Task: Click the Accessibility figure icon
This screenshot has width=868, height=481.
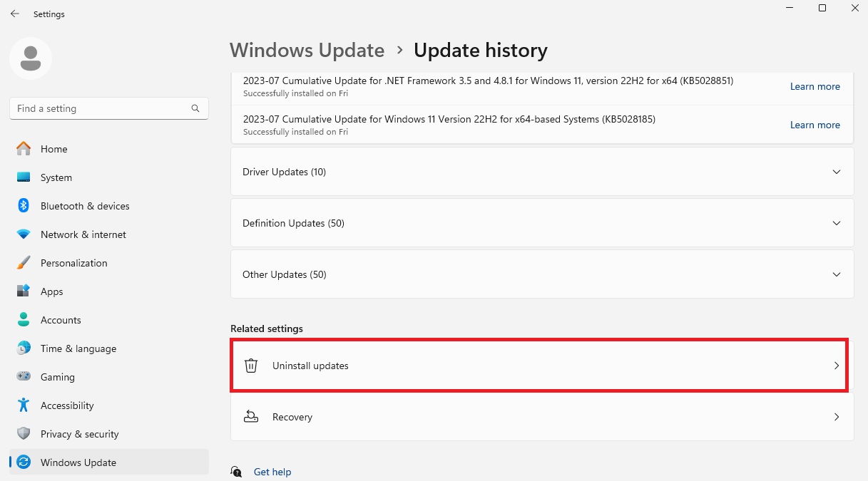Action: pos(24,405)
